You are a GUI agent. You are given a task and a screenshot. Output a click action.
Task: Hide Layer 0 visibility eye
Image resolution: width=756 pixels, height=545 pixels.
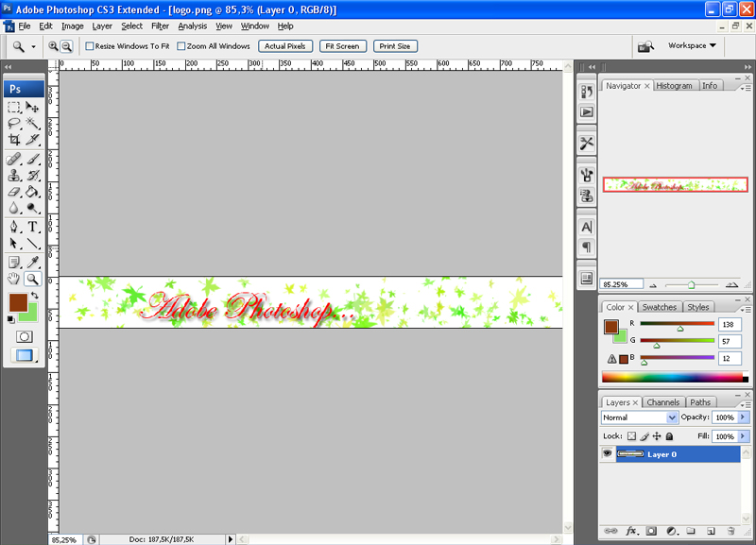pyautogui.click(x=607, y=454)
